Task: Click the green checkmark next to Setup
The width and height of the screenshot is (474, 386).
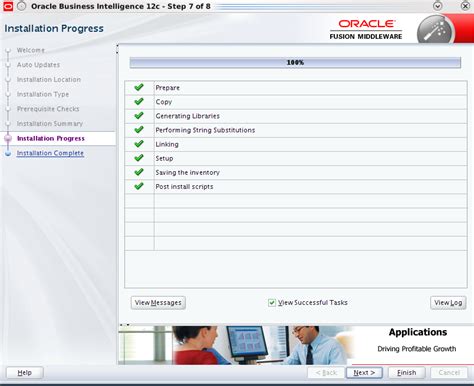Action: click(139, 158)
